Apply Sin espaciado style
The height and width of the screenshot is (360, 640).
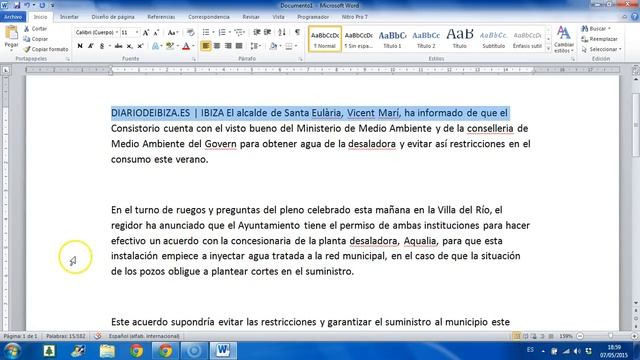[358, 39]
